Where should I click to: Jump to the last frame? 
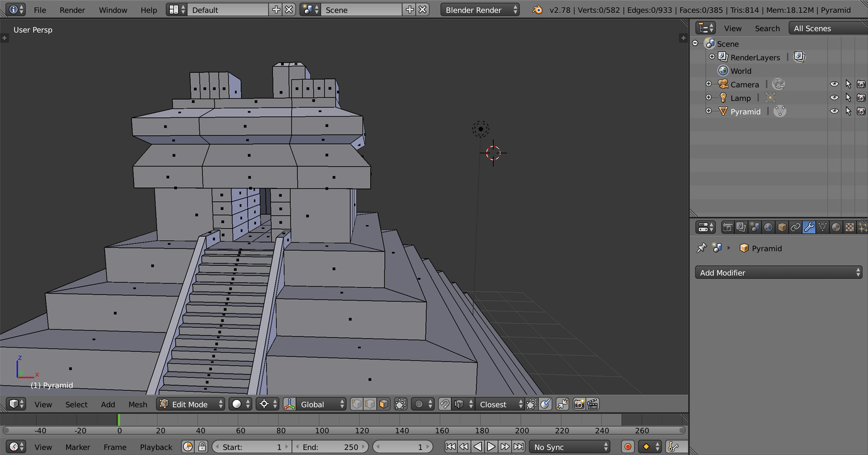pos(518,447)
